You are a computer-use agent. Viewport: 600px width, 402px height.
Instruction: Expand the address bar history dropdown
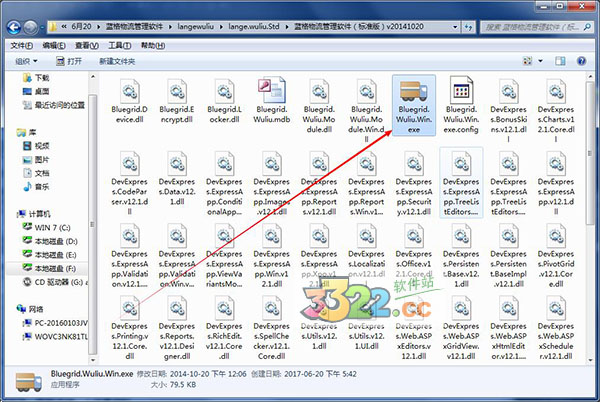tap(455, 27)
